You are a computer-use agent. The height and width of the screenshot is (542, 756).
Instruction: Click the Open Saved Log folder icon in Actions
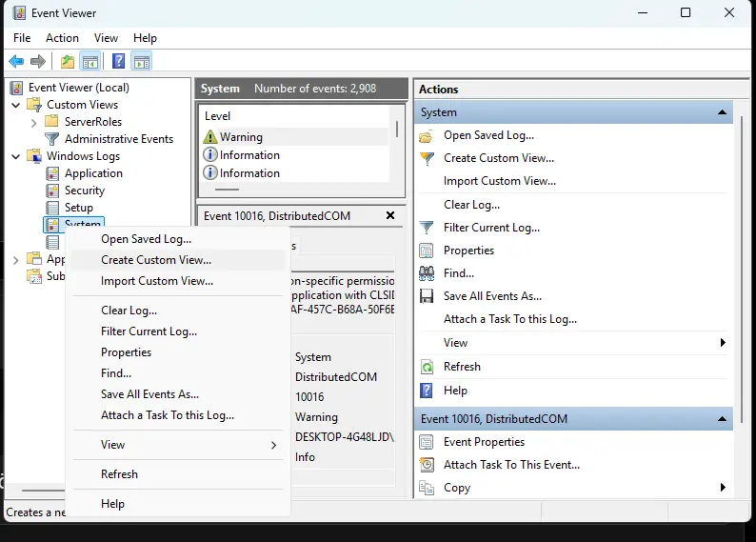pyautogui.click(x=427, y=137)
